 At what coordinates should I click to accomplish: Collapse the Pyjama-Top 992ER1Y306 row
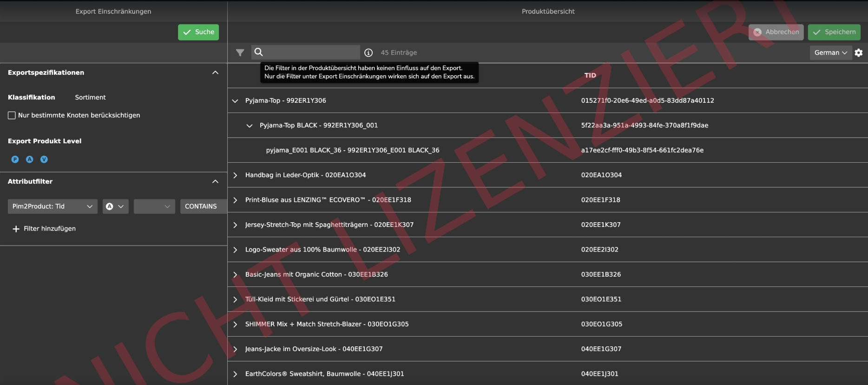pos(235,101)
